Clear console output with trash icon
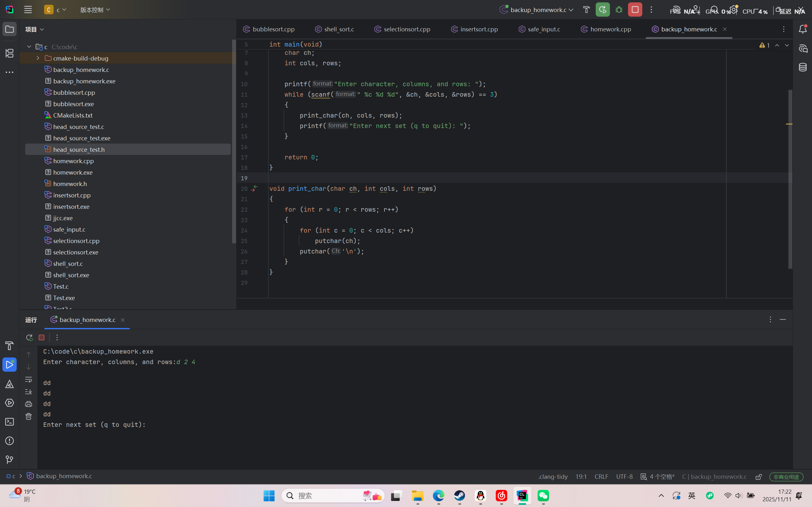The width and height of the screenshot is (812, 507). [x=29, y=416]
